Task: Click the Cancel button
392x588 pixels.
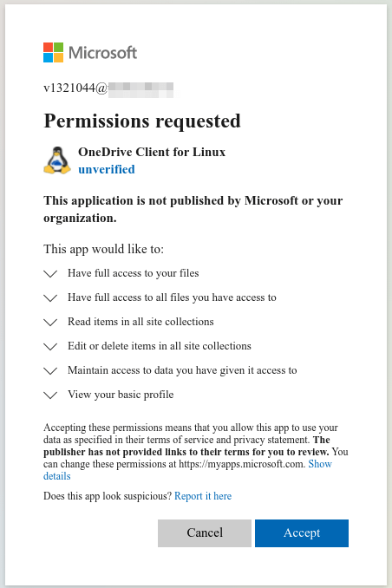Action: coord(205,532)
